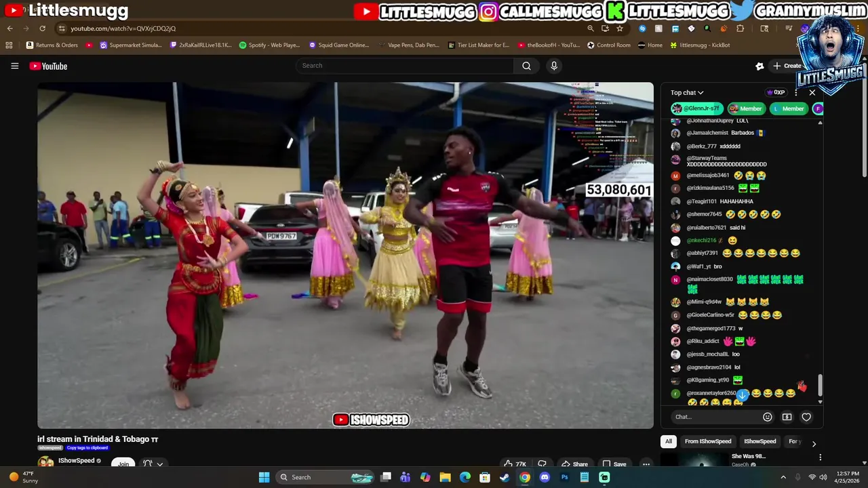Join the IShowSpeed channel membership
Screen dimensions: 868x488
pos(123,464)
